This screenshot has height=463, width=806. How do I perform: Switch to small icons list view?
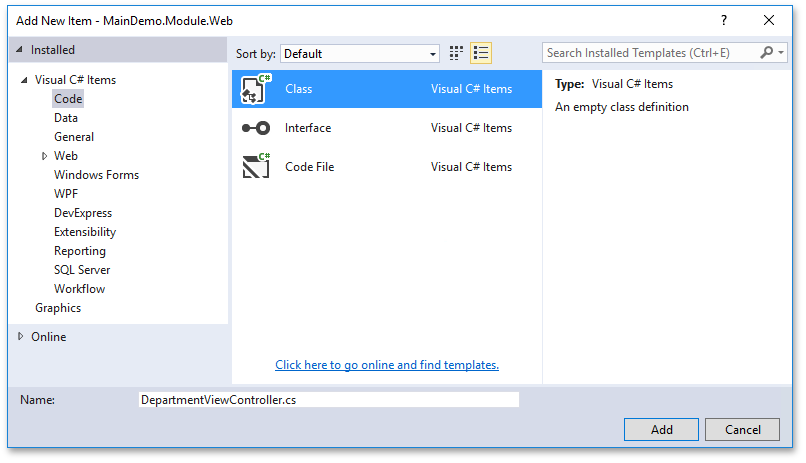coord(481,53)
